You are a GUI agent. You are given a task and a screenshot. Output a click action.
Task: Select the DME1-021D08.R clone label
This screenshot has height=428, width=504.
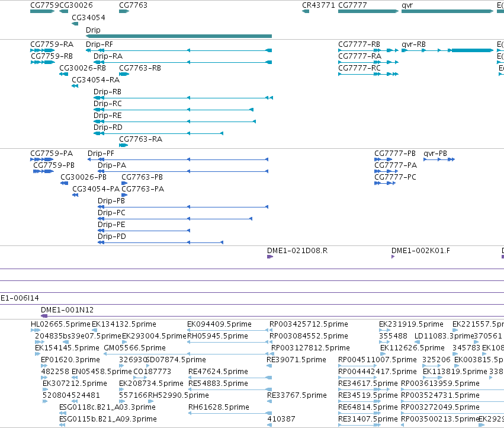pos(297,250)
